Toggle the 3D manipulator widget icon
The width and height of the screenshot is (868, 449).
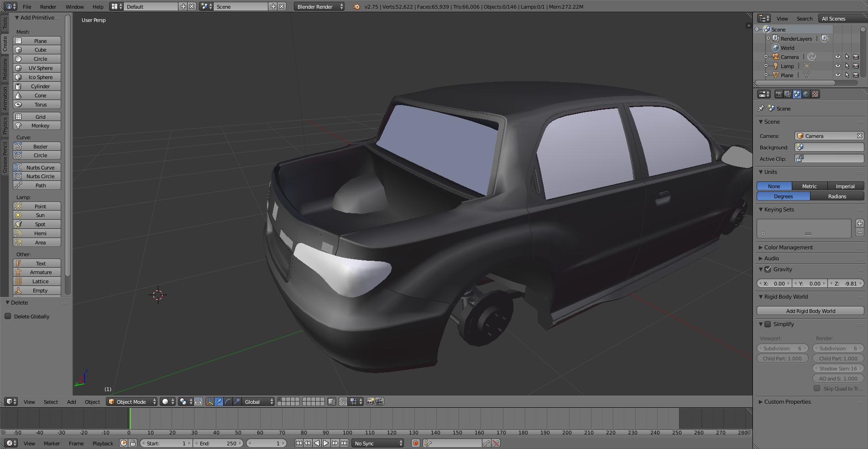209,401
